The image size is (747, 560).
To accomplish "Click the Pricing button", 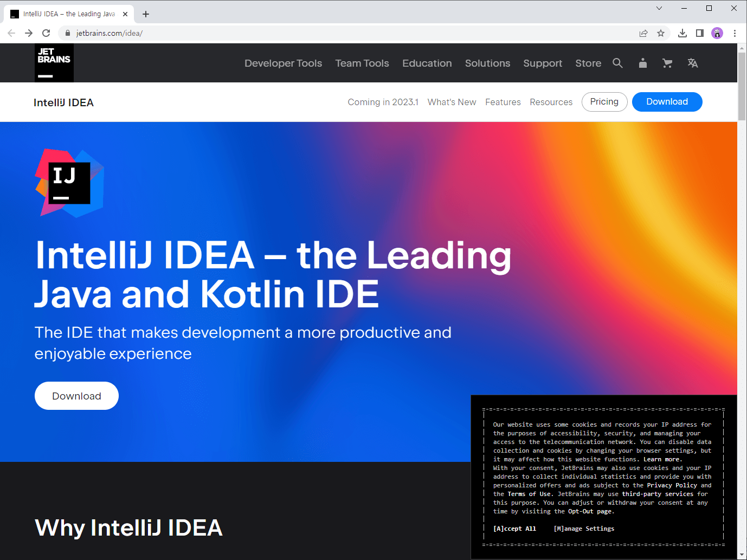I will coord(604,102).
